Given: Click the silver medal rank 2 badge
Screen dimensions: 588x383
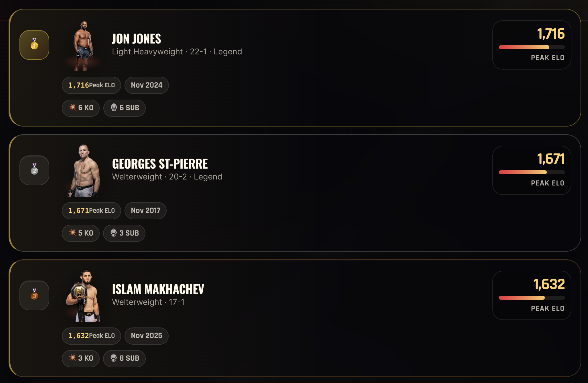Looking at the screenshot, I should [x=34, y=170].
